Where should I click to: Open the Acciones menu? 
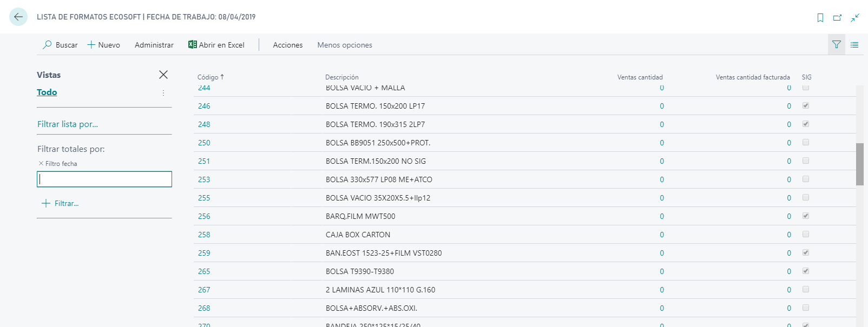click(288, 45)
